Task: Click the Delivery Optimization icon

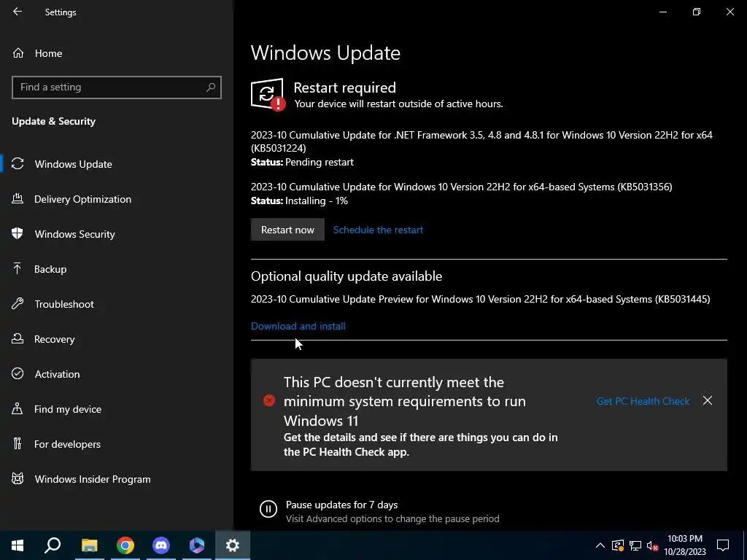Action: coord(18,198)
